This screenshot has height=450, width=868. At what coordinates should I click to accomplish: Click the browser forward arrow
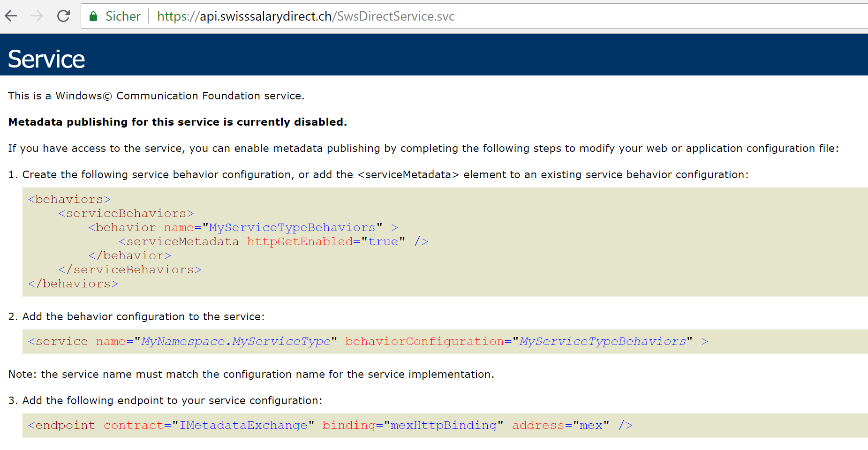click(x=37, y=16)
